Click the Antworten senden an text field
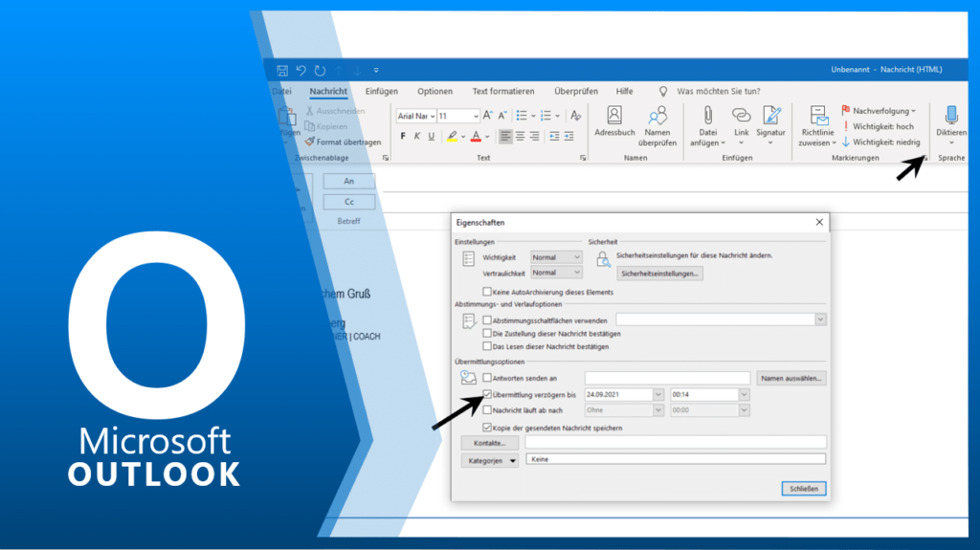The image size is (980, 550). pos(667,378)
